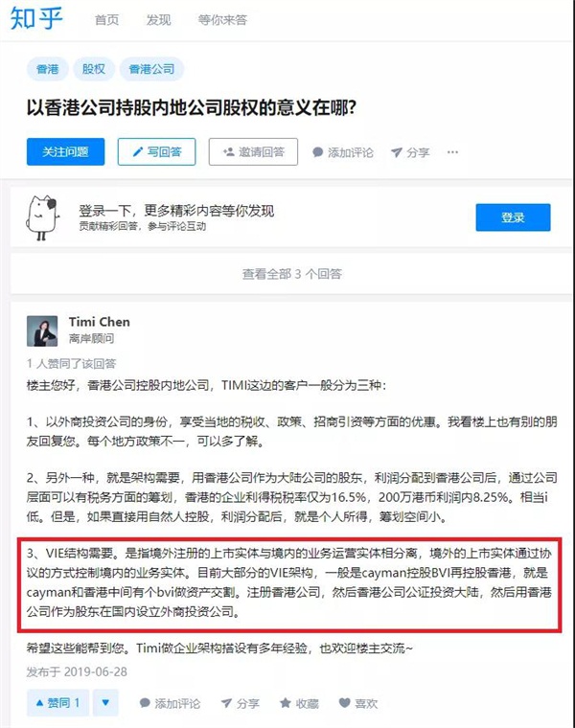Click the 关注问题 button

tap(65, 151)
